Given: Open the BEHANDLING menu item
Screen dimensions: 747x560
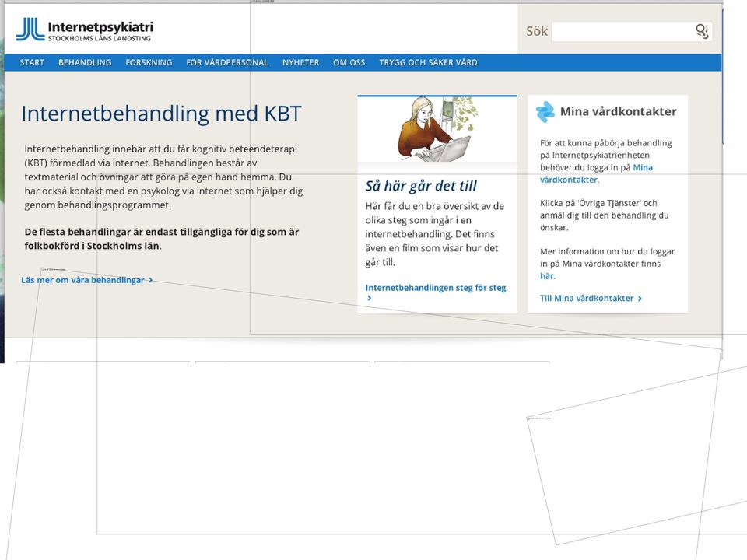Looking at the screenshot, I should click(85, 62).
